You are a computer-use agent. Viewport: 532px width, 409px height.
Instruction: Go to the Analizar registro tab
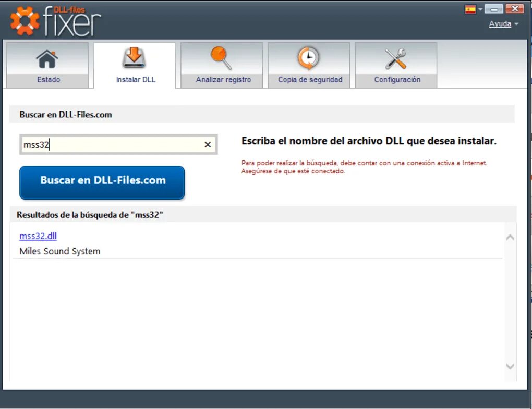(222, 65)
